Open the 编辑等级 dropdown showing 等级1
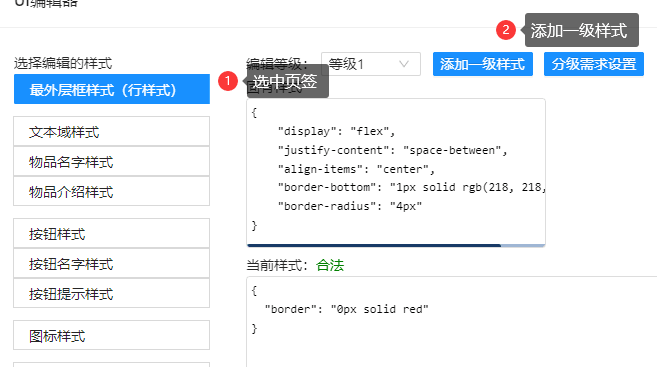This screenshot has width=657, height=367. [x=371, y=64]
